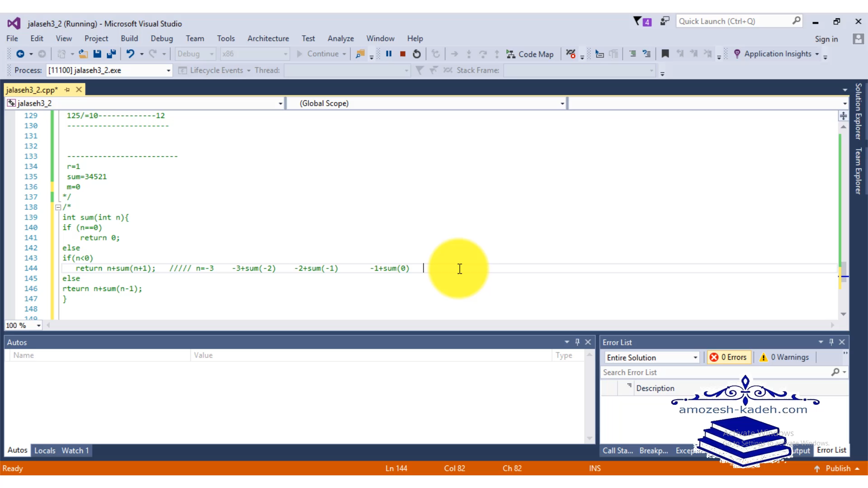Image resolution: width=868 pixels, height=488 pixels.
Task: Open the Solution Explorer side tab
Action: [x=858, y=112]
